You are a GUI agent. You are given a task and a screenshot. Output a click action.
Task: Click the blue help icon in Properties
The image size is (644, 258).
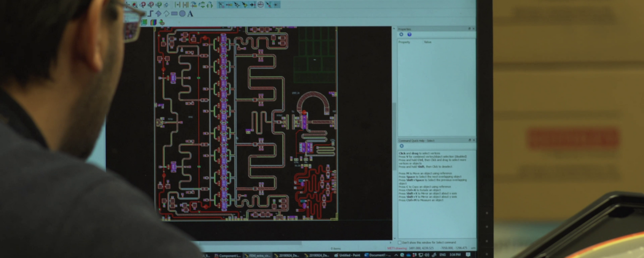(x=409, y=34)
